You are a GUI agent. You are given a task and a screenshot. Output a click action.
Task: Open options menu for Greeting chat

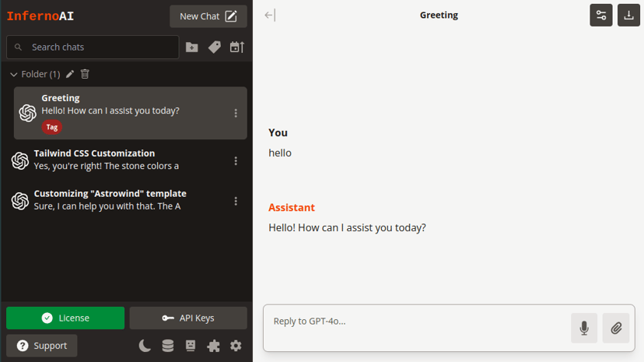pos(236,113)
